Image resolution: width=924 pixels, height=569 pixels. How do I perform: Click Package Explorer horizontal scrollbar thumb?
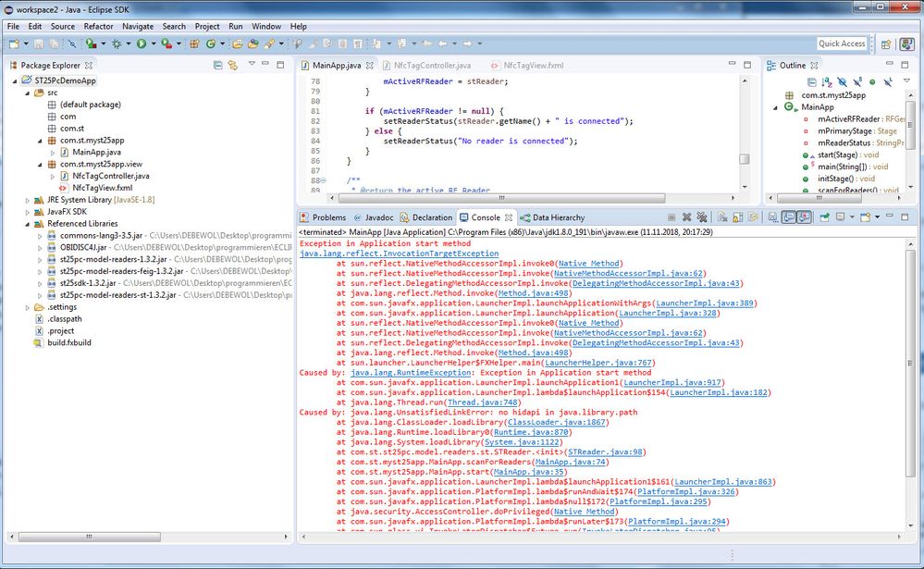(x=89, y=538)
